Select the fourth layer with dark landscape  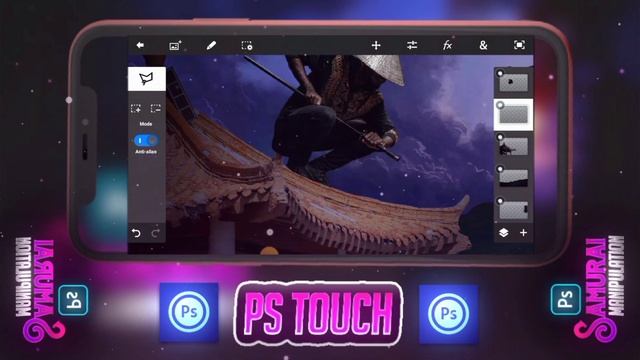(513, 178)
